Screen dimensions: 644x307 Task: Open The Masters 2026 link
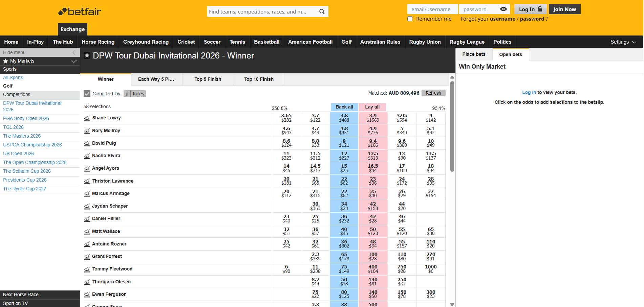pos(22,136)
